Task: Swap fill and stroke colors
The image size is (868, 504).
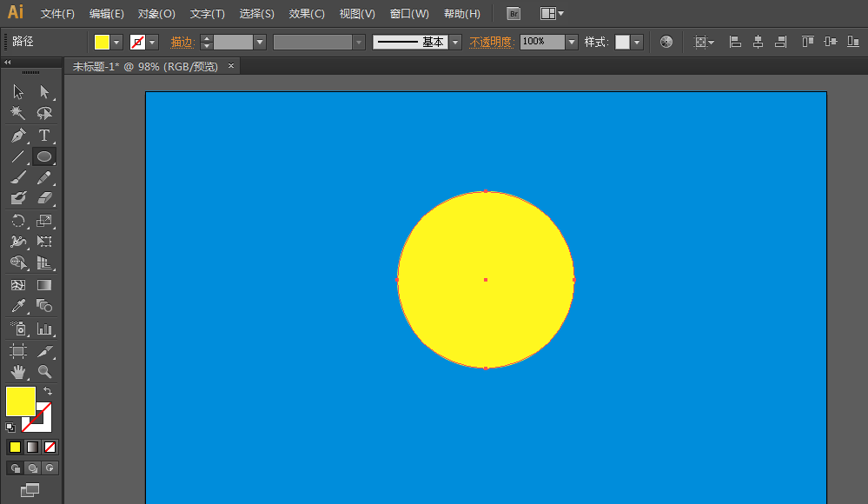Action: point(48,392)
